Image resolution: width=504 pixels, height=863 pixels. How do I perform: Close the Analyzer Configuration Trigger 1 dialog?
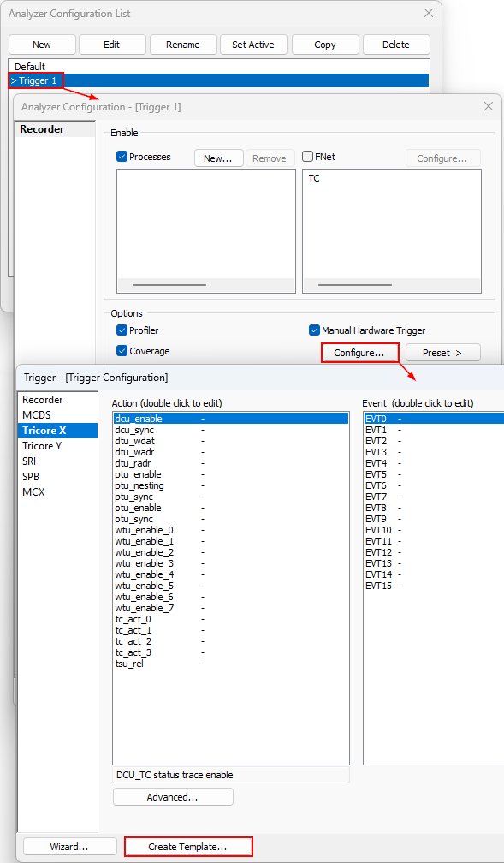488,107
